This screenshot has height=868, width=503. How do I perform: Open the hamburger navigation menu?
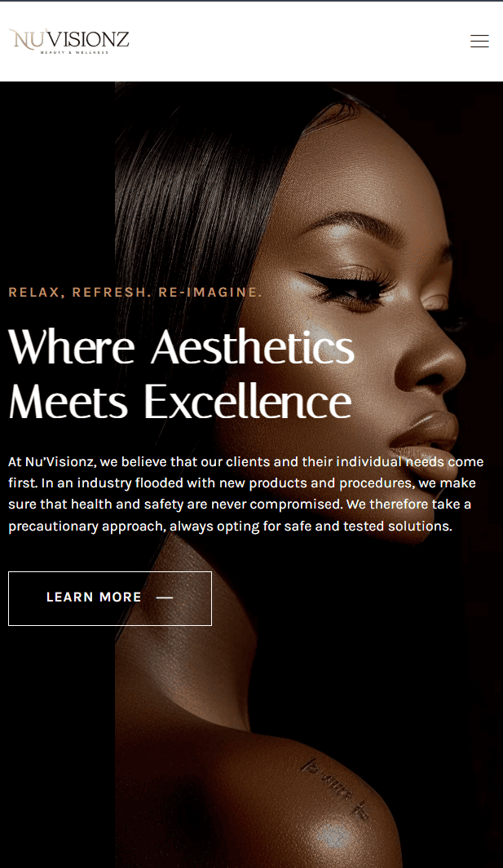pos(479,41)
